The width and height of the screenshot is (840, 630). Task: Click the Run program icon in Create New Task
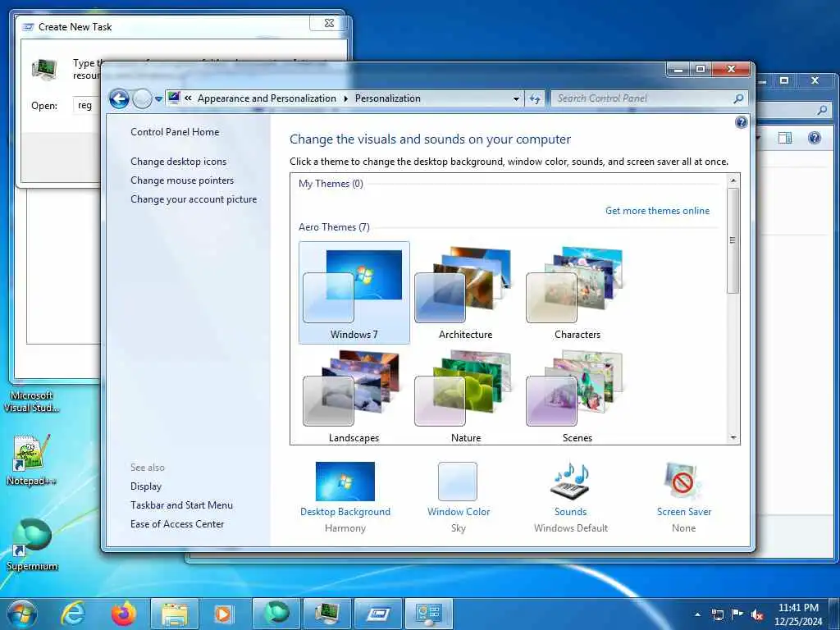coord(44,70)
